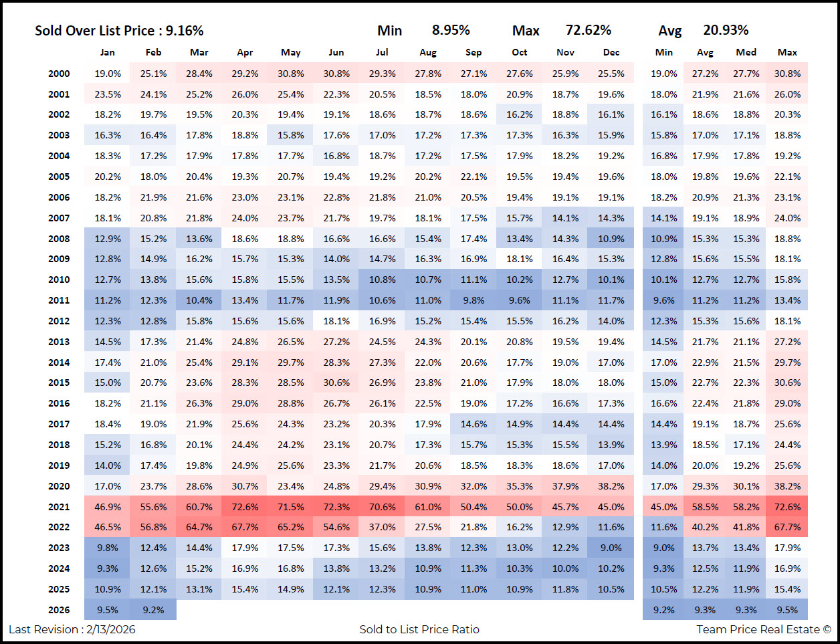Screen dimensions: 840x644
Task: Click the overall Max value 72.62%
Action: (588, 30)
